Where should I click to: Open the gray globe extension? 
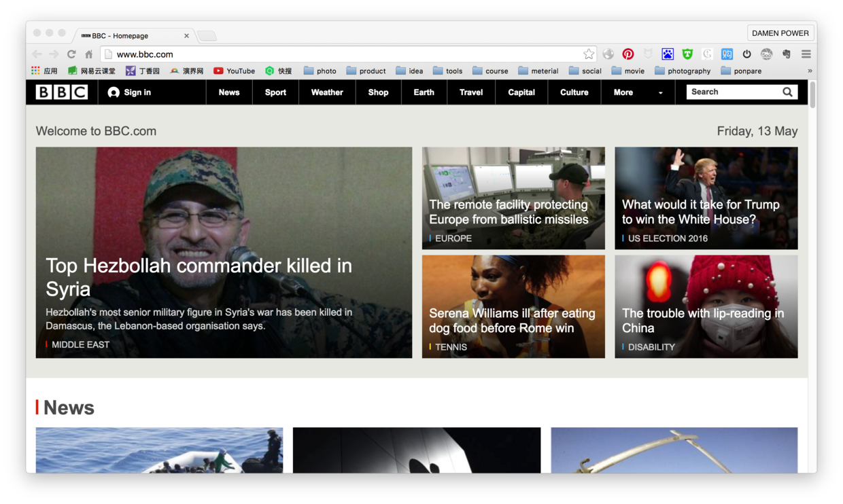[x=608, y=54]
